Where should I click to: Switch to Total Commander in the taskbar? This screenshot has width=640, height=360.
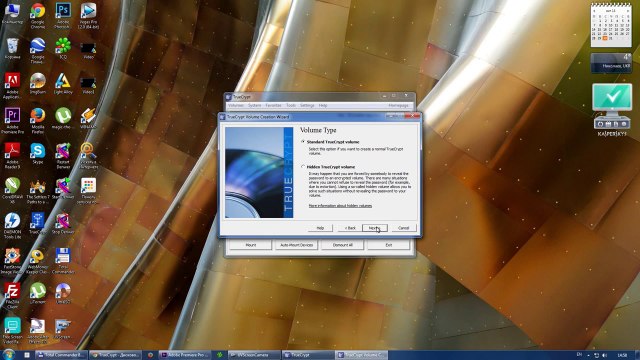(x=61, y=355)
